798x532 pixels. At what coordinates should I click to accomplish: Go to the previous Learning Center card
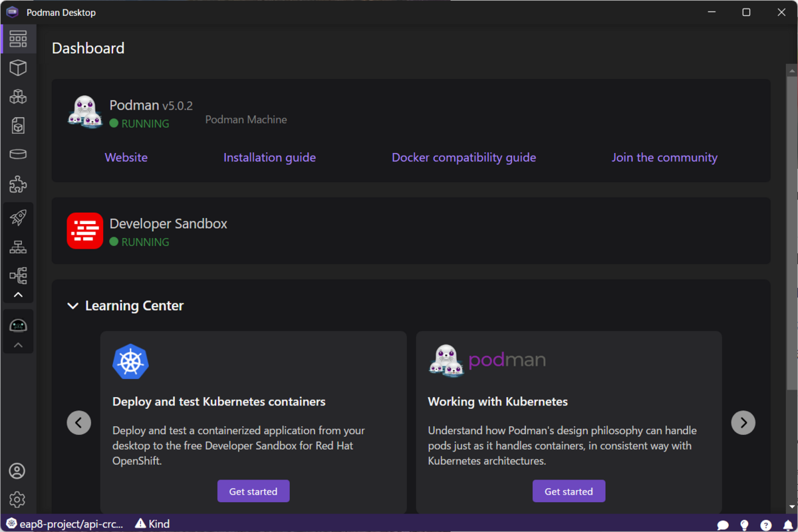pos(78,422)
